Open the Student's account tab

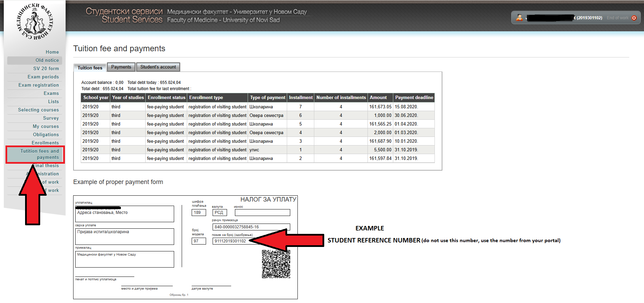[158, 67]
